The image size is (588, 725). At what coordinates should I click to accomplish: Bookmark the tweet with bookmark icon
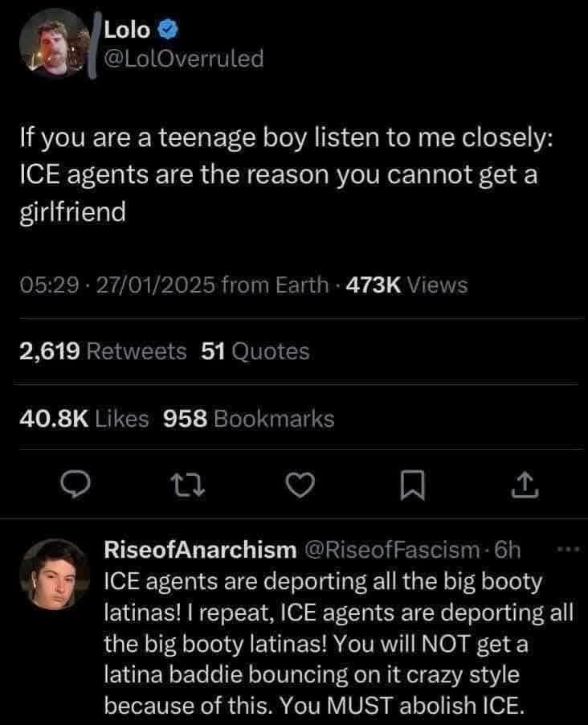[412, 485]
